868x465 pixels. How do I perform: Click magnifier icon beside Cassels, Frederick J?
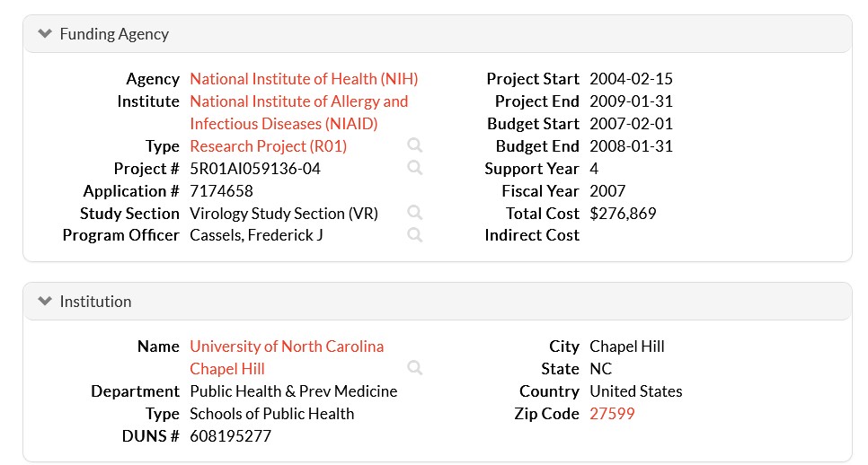point(414,235)
